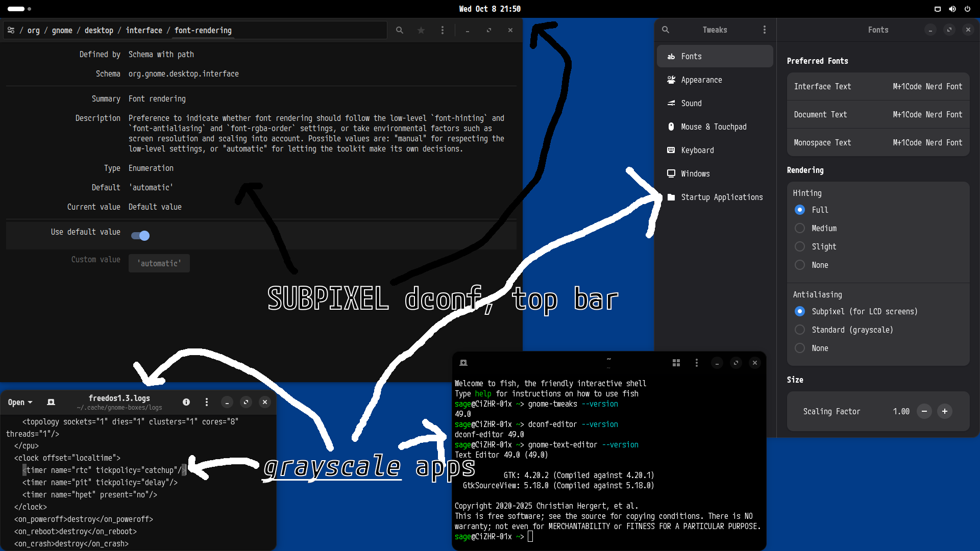
Task: Switch to Appearance section in Tweaks
Action: click(701, 80)
